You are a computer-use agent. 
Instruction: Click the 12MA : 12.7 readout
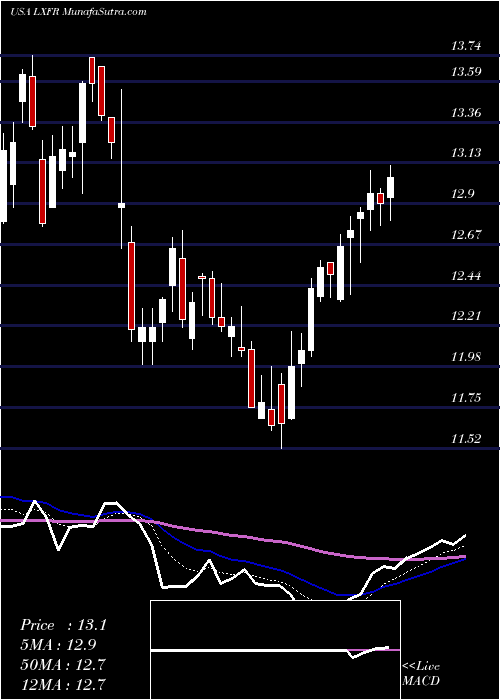coord(63,684)
